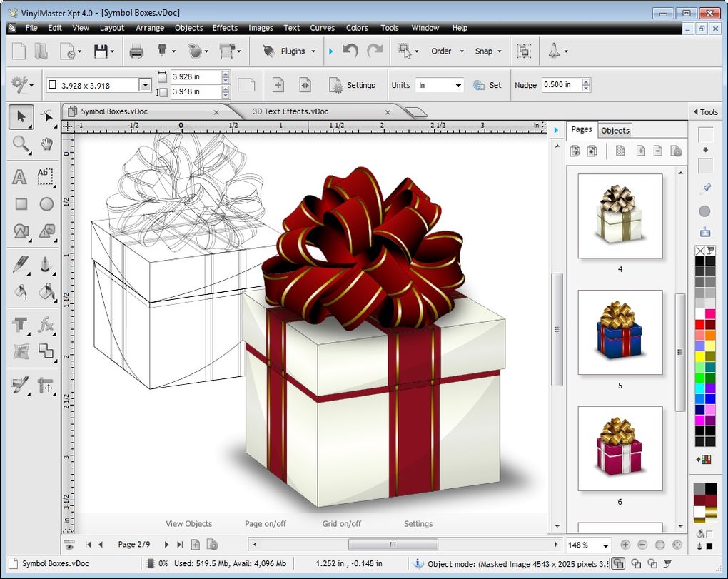Click the Undo arrow
The height and width of the screenshot is (579, 728).
(350, 50)
